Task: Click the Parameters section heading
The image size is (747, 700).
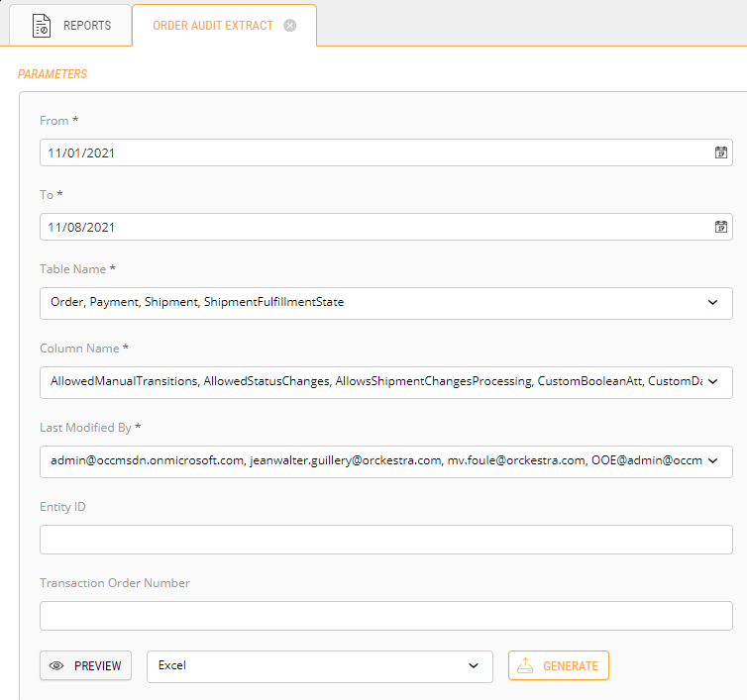Action: pyautogui.click(x=53, y=74)
